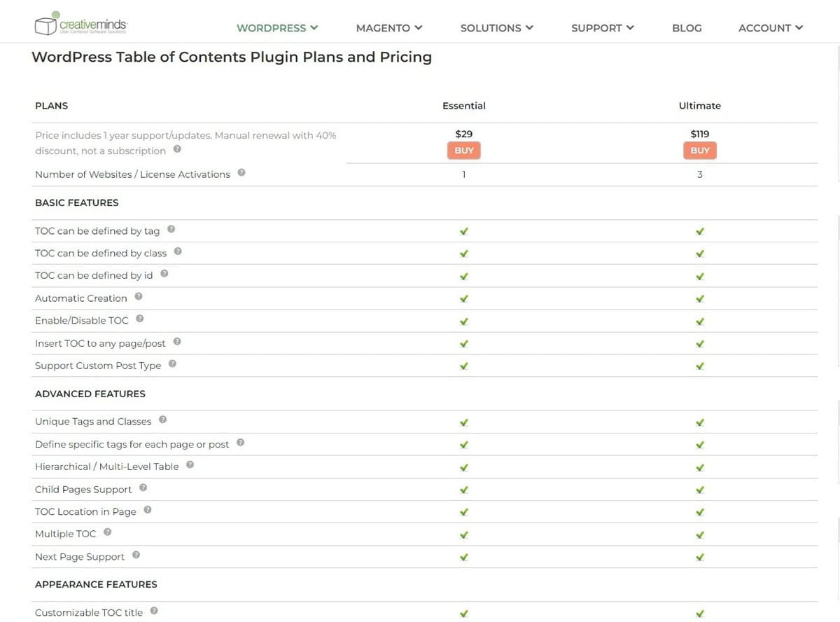This screenshot has width=840, height=622.
Task: Select the Essential plan column header
Action: 464,106
